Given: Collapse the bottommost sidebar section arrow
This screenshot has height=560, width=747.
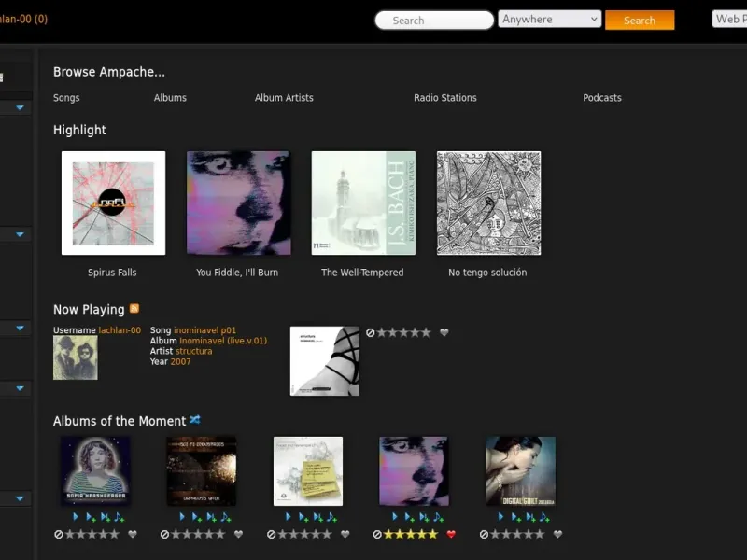Looking at the screenshot, I should [x=20, y=498].
